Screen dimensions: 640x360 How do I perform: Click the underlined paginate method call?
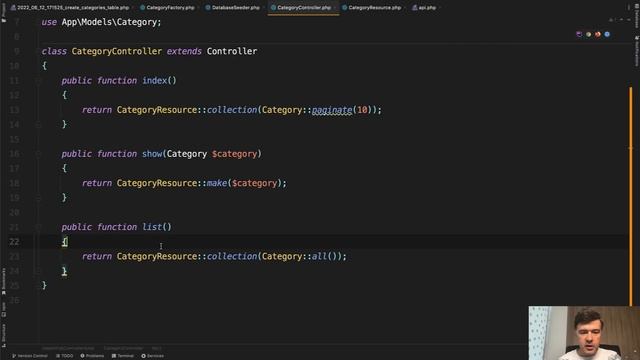(x=332, y=110)
